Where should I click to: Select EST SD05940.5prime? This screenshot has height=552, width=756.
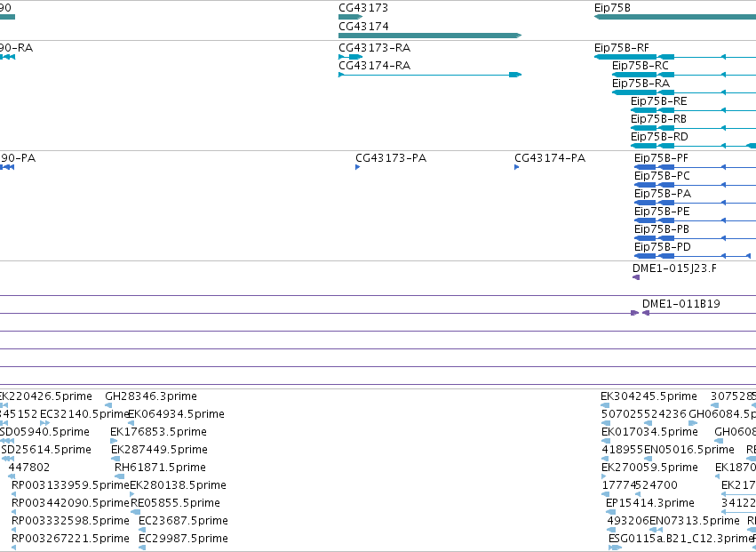[x=44, y=431]
